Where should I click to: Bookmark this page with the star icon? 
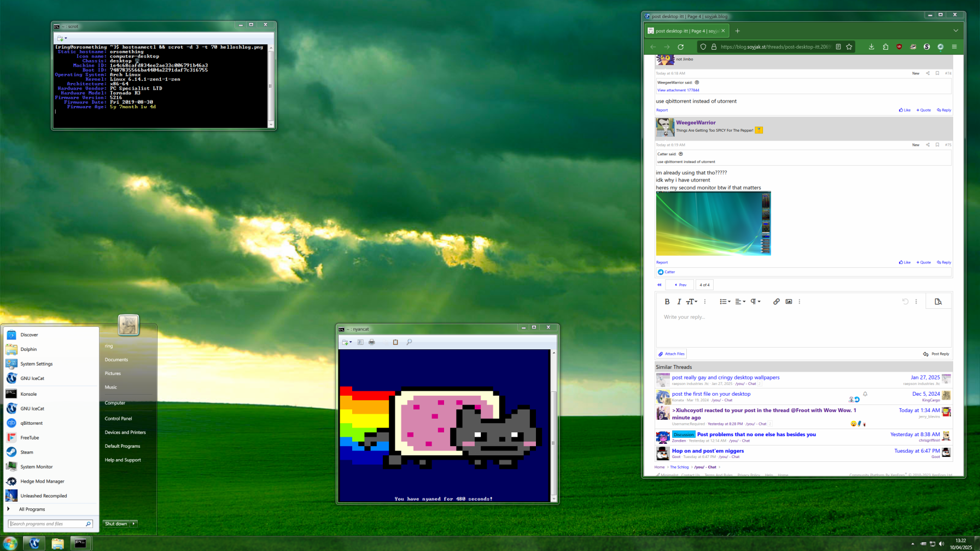849,47
